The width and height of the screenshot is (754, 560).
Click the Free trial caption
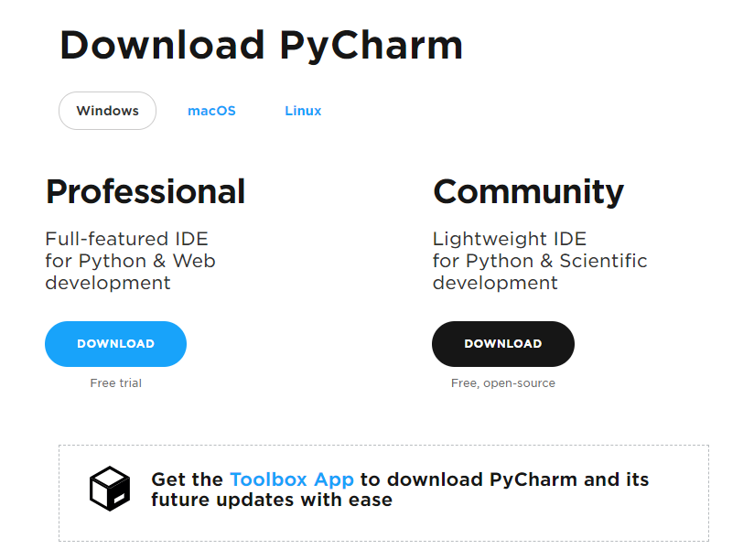pos(116,383)
